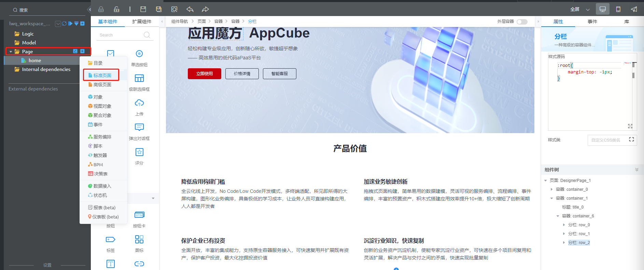The height and width of the screenshot is (270, 644).
Task: Select the rating (评分) star component
Action: [139, 156]
